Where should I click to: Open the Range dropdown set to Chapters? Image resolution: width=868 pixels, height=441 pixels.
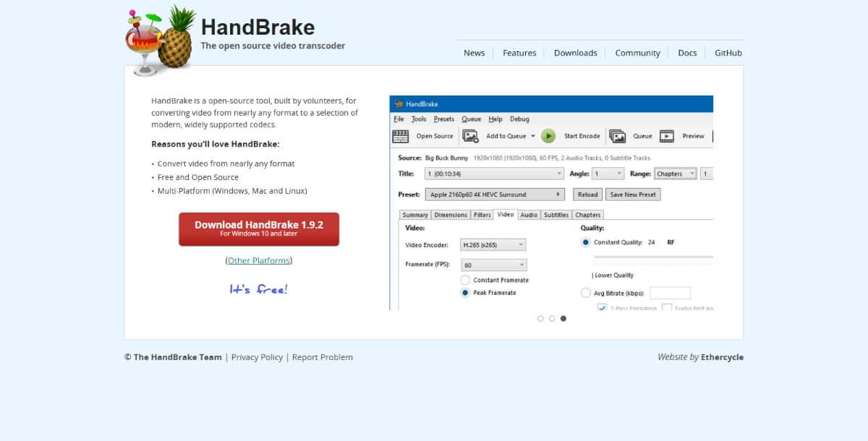tap(676, 174)
